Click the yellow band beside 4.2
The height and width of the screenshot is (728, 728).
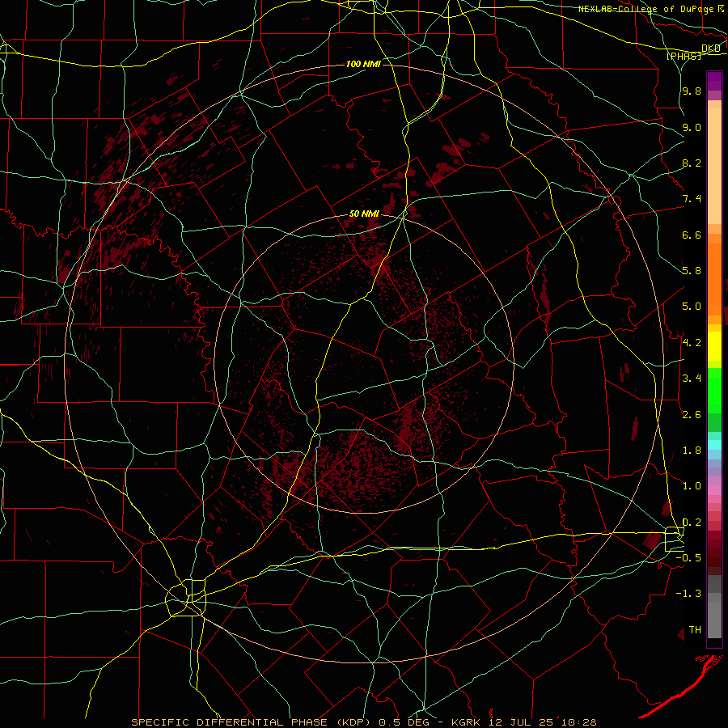[x=714, y=346]
